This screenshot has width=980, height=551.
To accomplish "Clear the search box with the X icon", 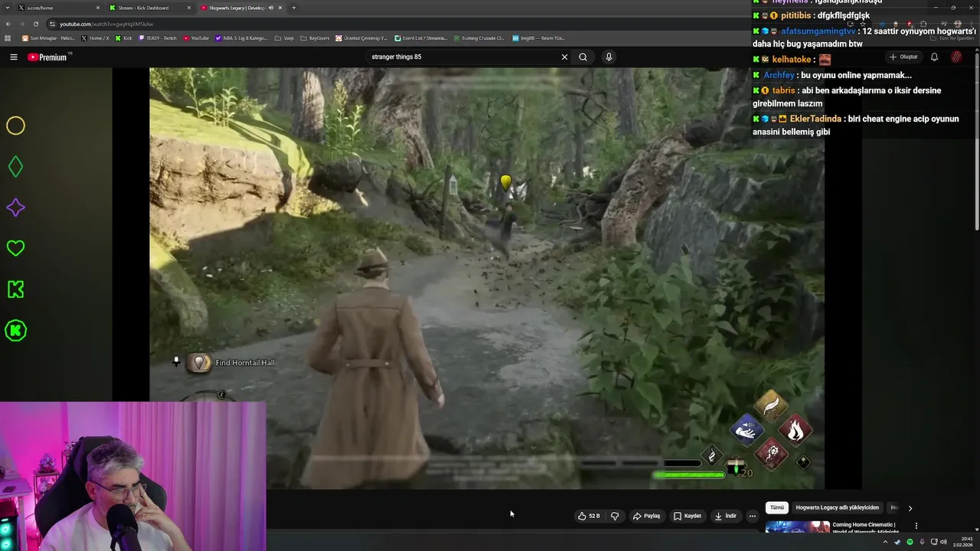I will tap(564, 57).
